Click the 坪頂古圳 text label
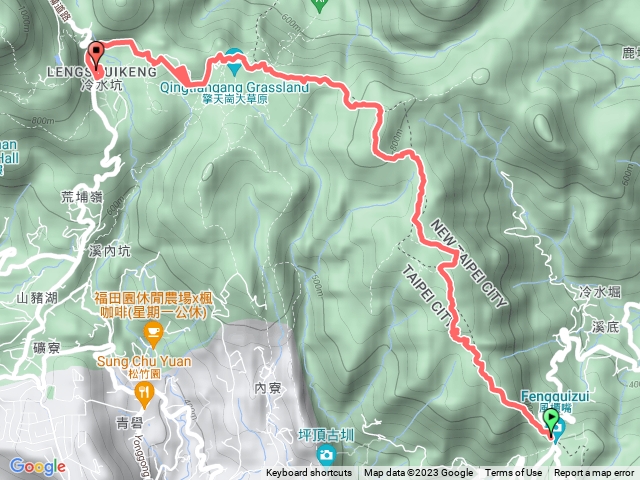This screenshot has width=640, height=480. 326,436
